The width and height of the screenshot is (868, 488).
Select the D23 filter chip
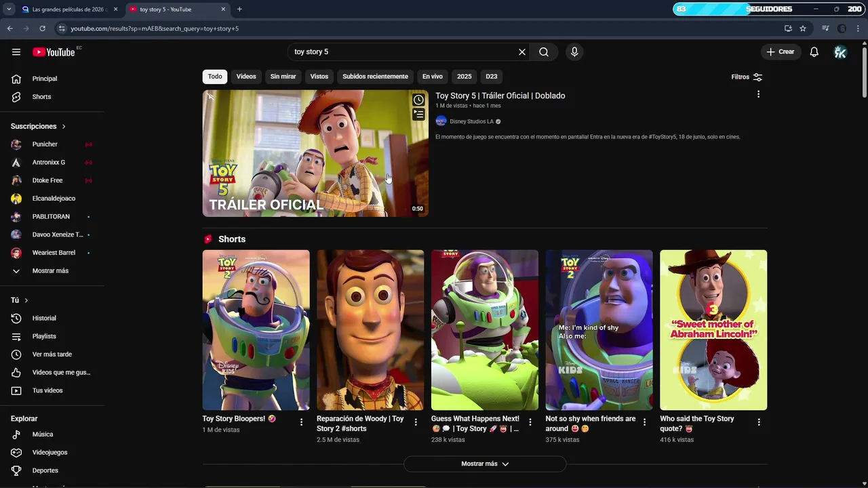click(x=492, y=77)
